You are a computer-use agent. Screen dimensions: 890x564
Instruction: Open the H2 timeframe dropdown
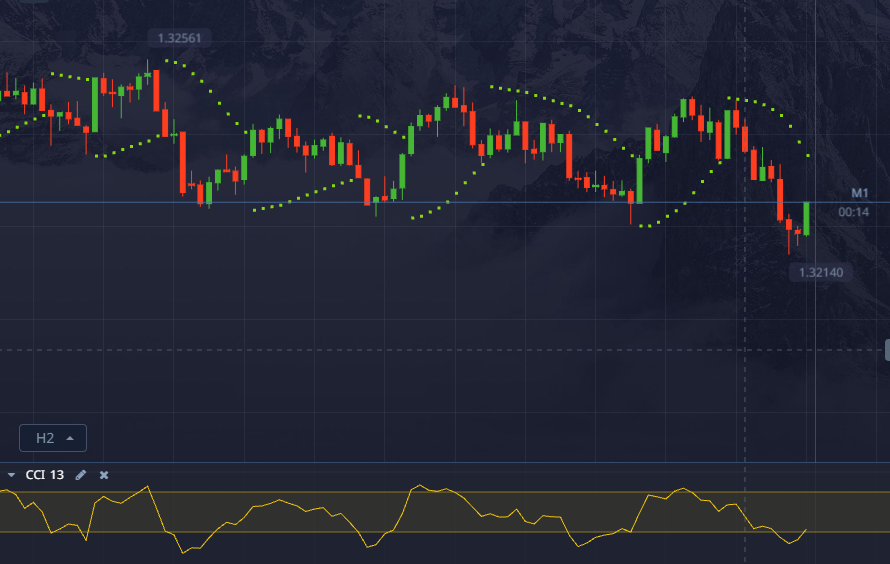[x=53, y=438]
